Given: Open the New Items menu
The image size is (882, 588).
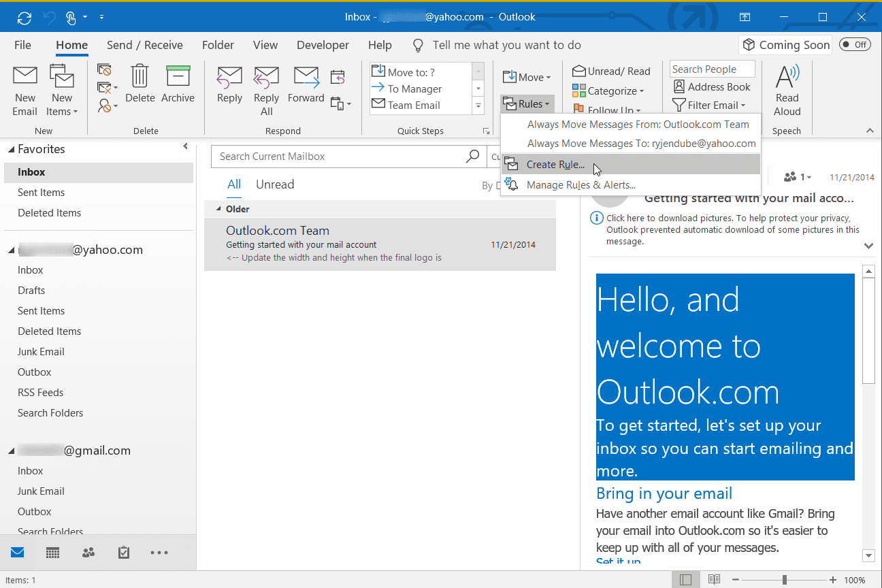Looking at the screenshot, I should pyautogui.click(x=62, y=91).
